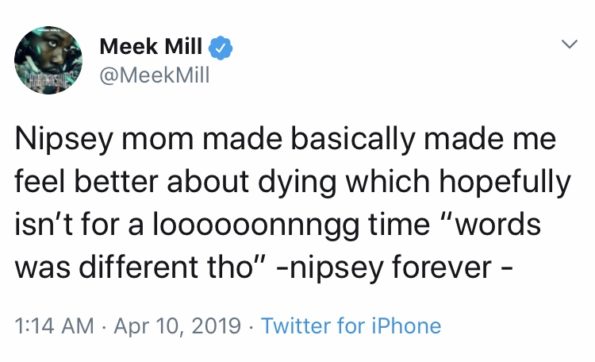Click Meek Mill's profile avatar
This screenshot has height=362, width=595.
(48, 60)
